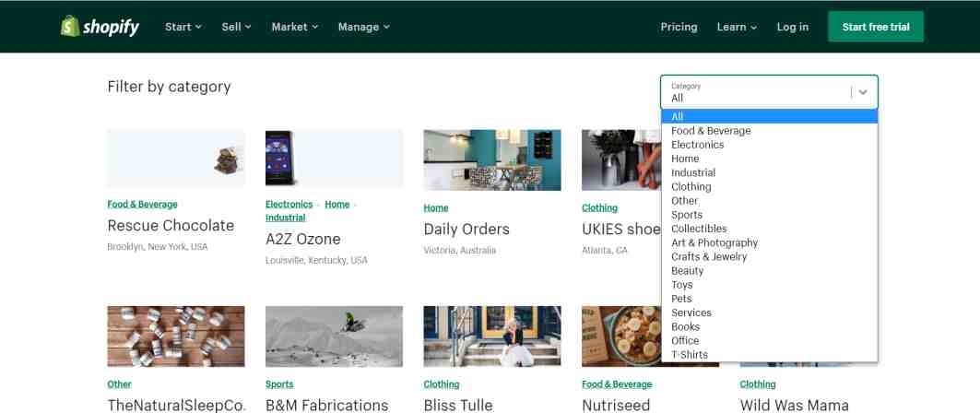Select Pets in the category list
Screen dimensions: 980x413
[x=770, y=299]
